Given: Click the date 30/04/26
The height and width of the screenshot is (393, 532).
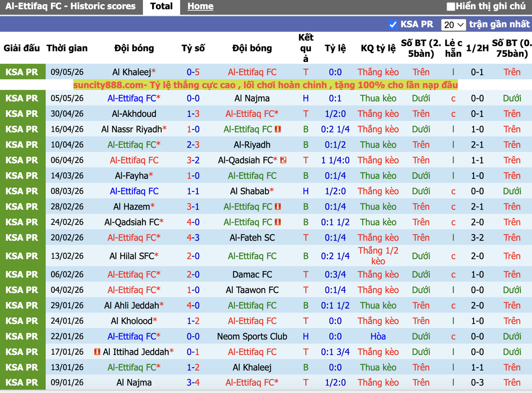Looking at the screenshot, I should tap(67, 114).
